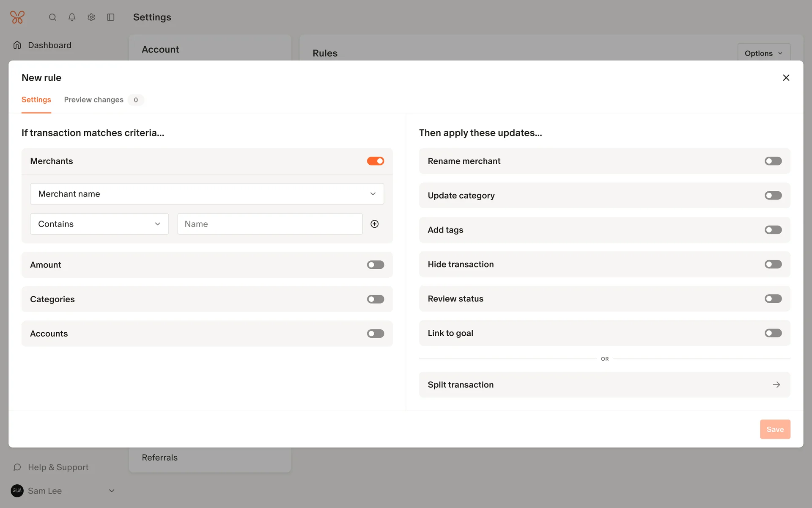This screenshot has height=508, width=812.
Task: Focus the merchant Name input field
Action: [270, 224]
